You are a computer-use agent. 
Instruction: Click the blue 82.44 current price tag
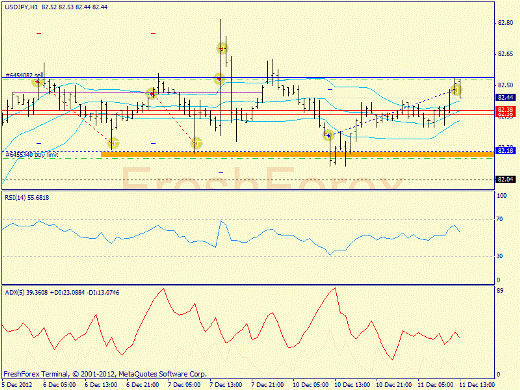click(505, 97)
